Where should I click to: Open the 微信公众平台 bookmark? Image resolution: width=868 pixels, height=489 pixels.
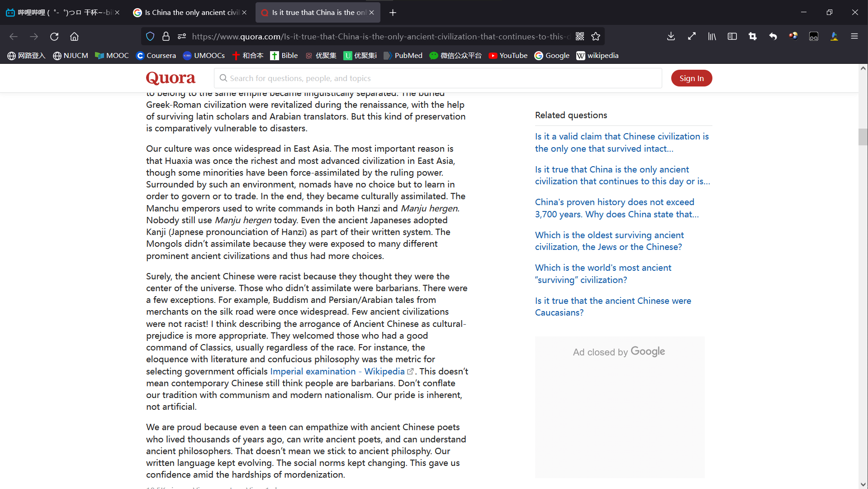click(455, 56)
